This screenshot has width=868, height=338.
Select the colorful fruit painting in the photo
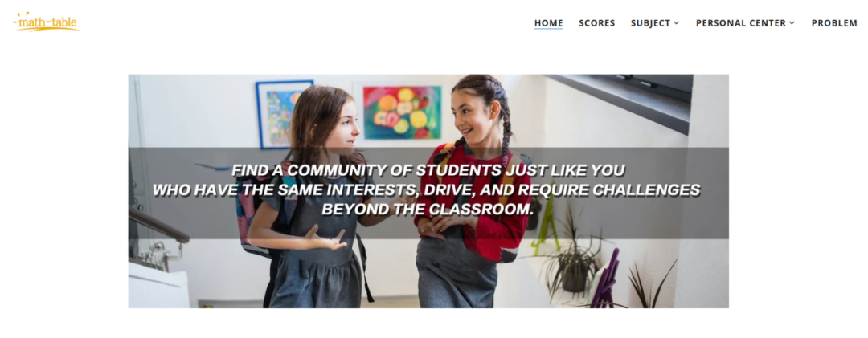tap(402, 113)
